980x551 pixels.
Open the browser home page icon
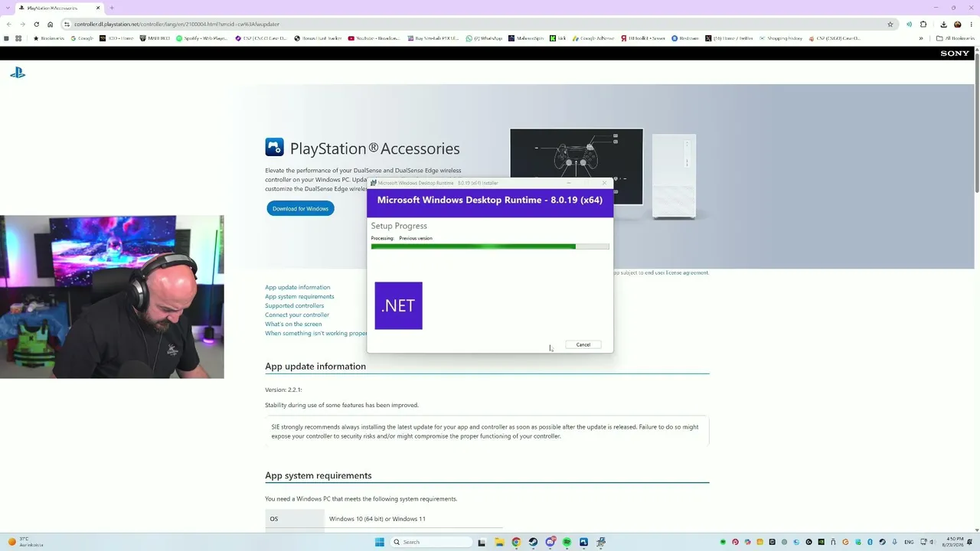[51, 24]
